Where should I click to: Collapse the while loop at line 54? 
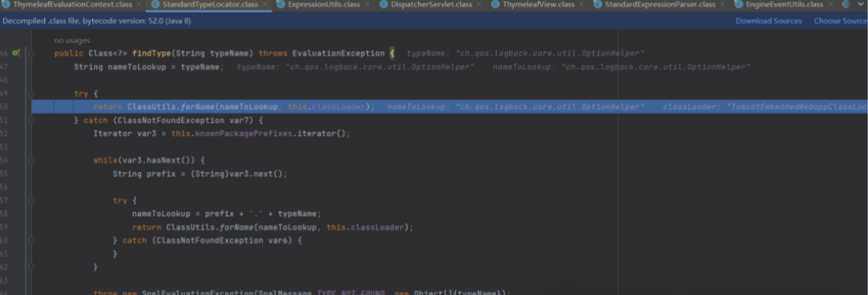(32, 160)
